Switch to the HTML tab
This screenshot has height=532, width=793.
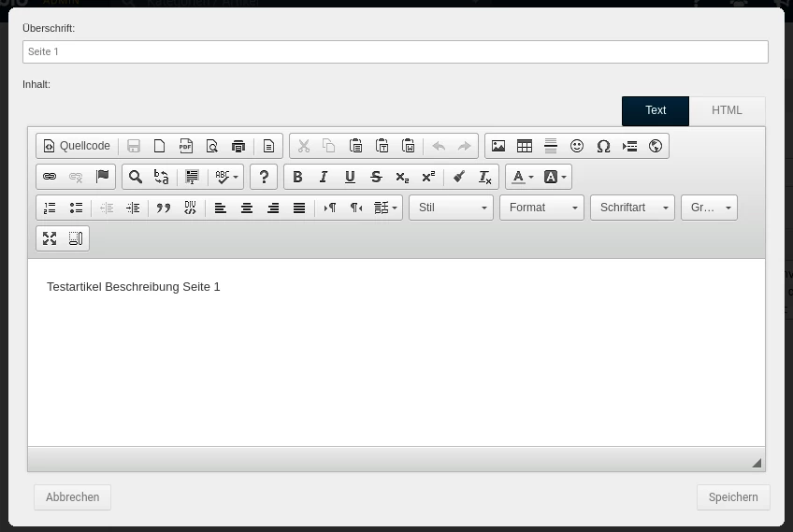pyautogui.click(x=727, y=110)
